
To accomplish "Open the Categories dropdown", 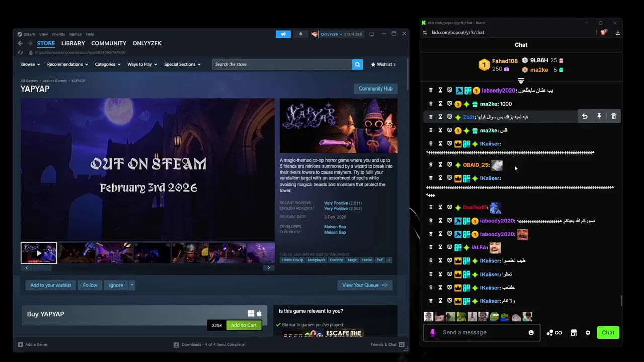I will tap(108, 64).
